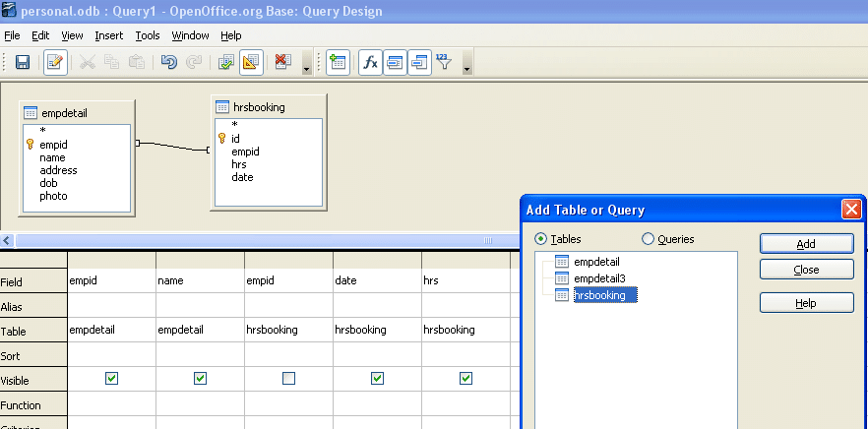868x429 pixels.
Task: Click the Undo arrow icon
Action: pyautogui.click(x=168, y=62)
